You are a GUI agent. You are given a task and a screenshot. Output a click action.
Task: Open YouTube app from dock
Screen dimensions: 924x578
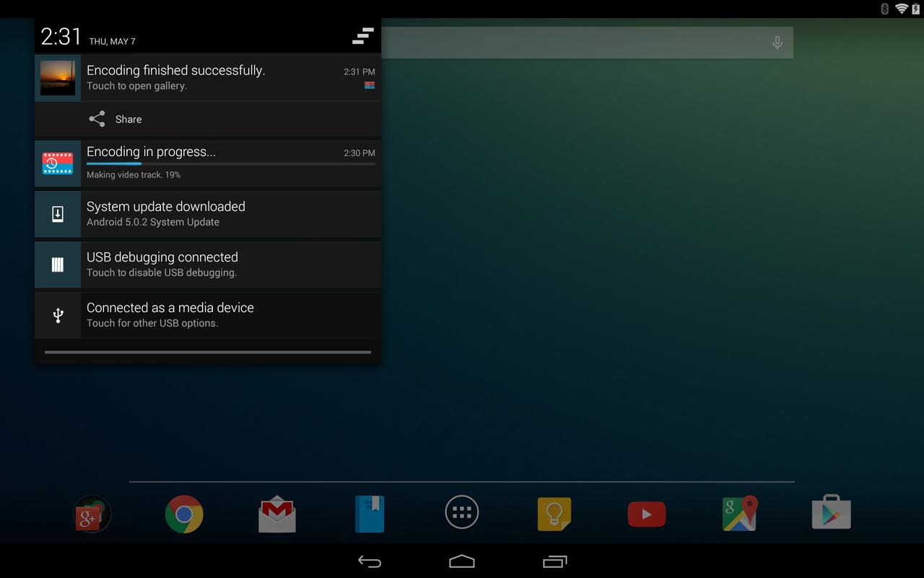point(647,514)
